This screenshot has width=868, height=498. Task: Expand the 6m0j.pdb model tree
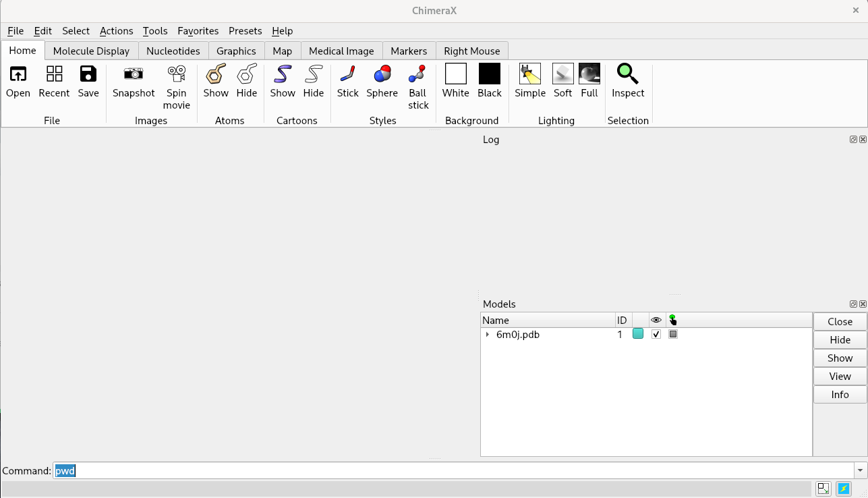coord(488,335)
